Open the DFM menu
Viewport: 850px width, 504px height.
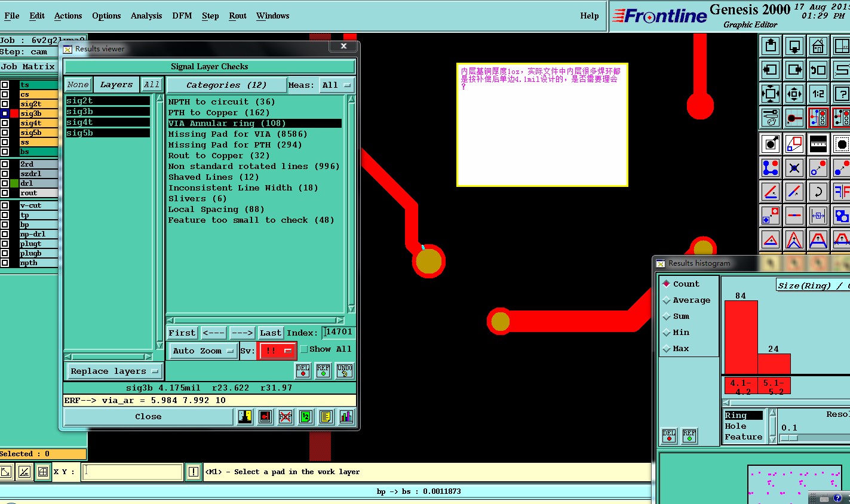click(x=182, y=16)
